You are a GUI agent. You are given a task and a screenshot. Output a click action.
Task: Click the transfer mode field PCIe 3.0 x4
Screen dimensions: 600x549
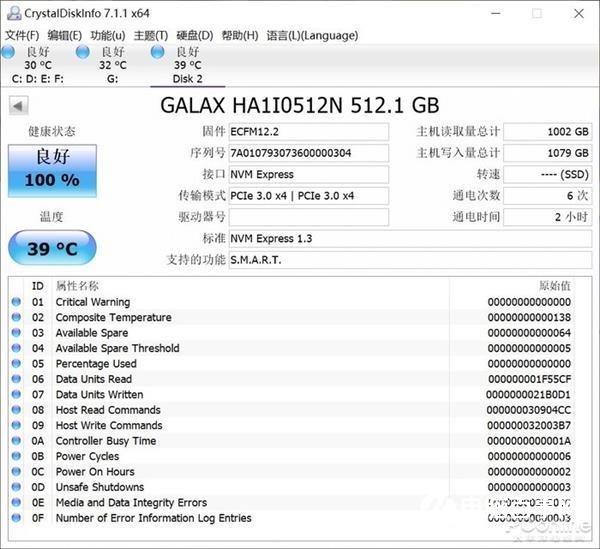coord(308,196)
